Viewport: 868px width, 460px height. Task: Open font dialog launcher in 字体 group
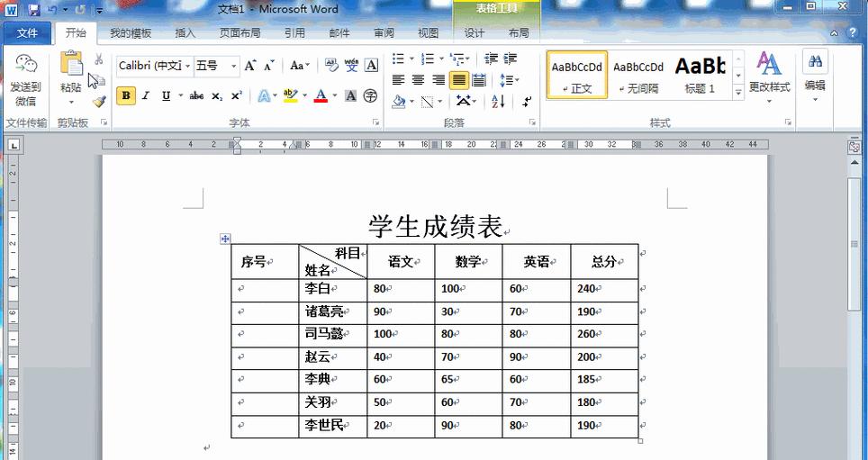coord(375,122)
